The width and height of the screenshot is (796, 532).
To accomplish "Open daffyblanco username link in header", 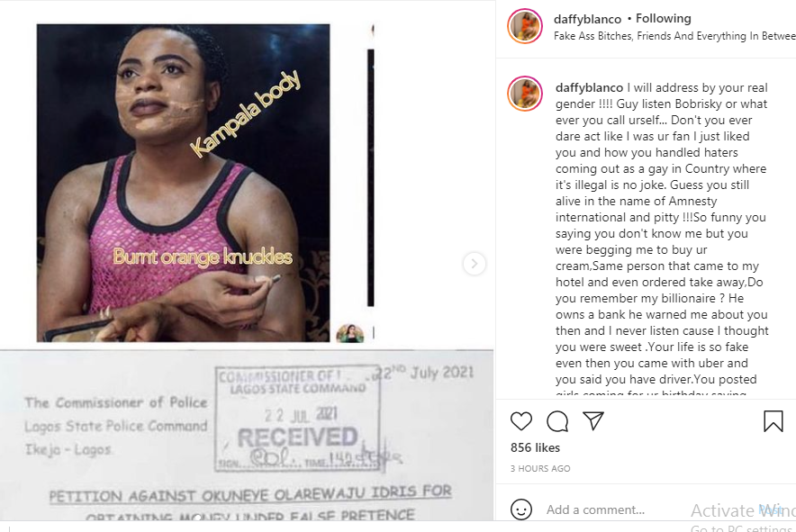I will (x=587, y=19).
